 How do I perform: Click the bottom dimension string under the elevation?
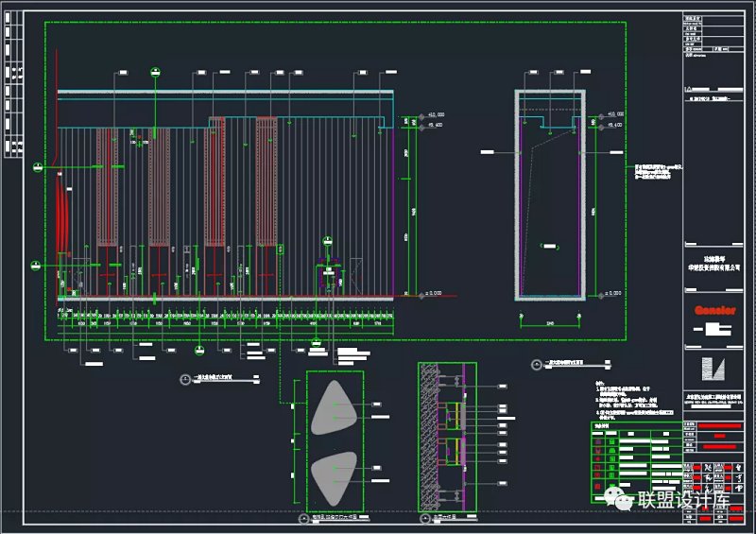coord(225,323)
